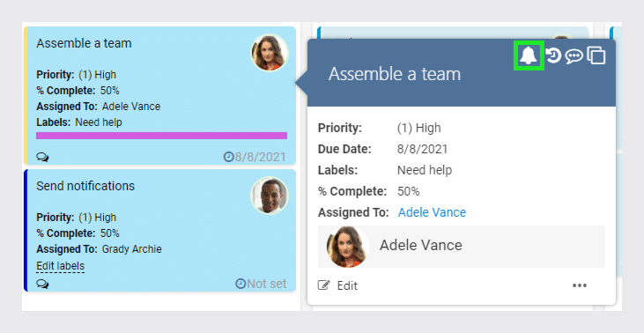
Task: Open comments on Assemble a team card
Action: point(42,157)
